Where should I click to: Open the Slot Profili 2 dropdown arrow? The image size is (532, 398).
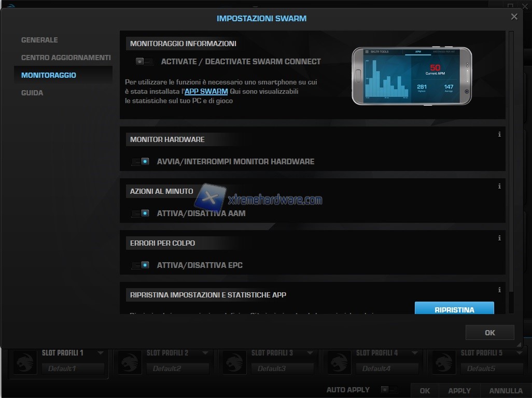coord(206,353)
